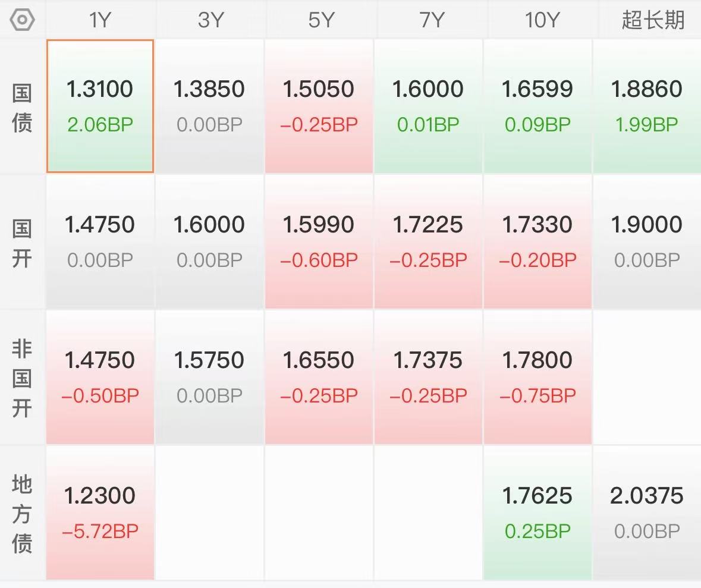Open 国债 10Y yield cell 1.6599

pos(537,106)
